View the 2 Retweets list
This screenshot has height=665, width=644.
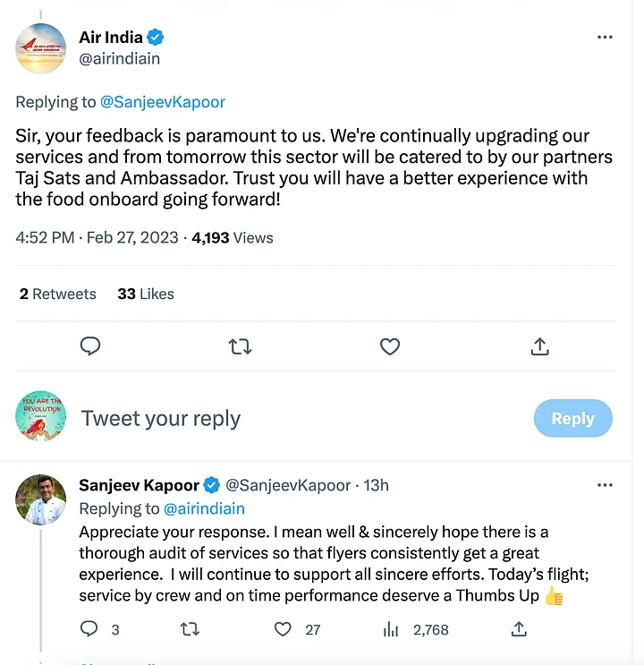pos(58,294)
